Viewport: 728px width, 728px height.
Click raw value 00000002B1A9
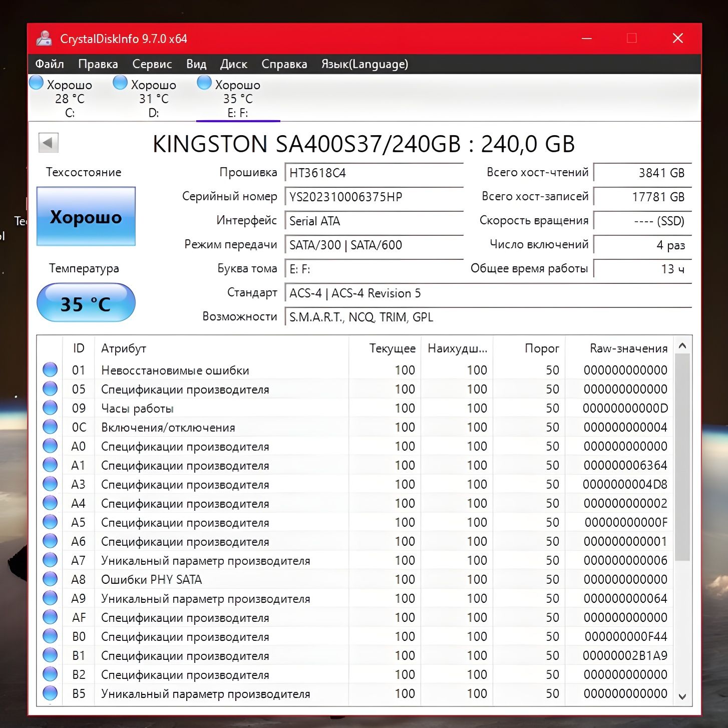coord(625,655)
